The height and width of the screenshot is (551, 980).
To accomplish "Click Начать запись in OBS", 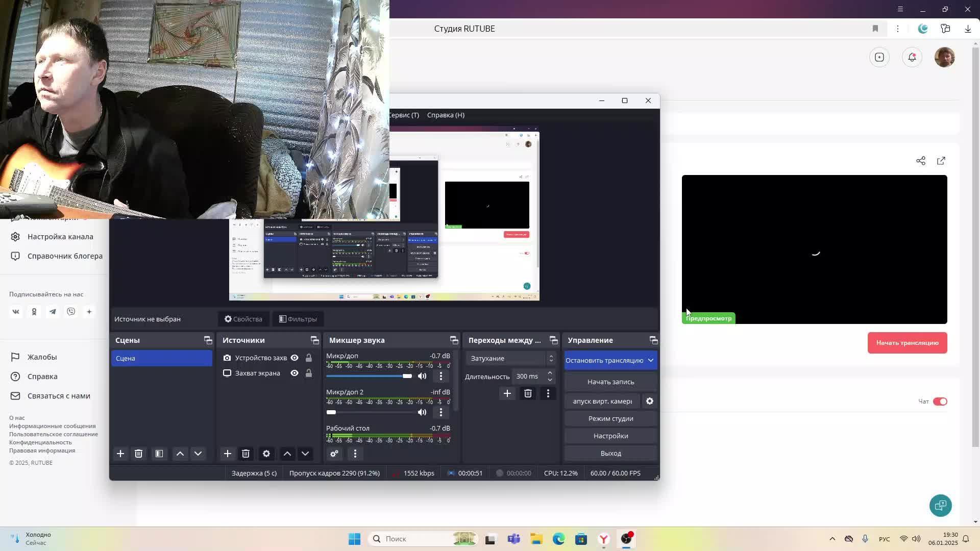I will click(610, 382).
